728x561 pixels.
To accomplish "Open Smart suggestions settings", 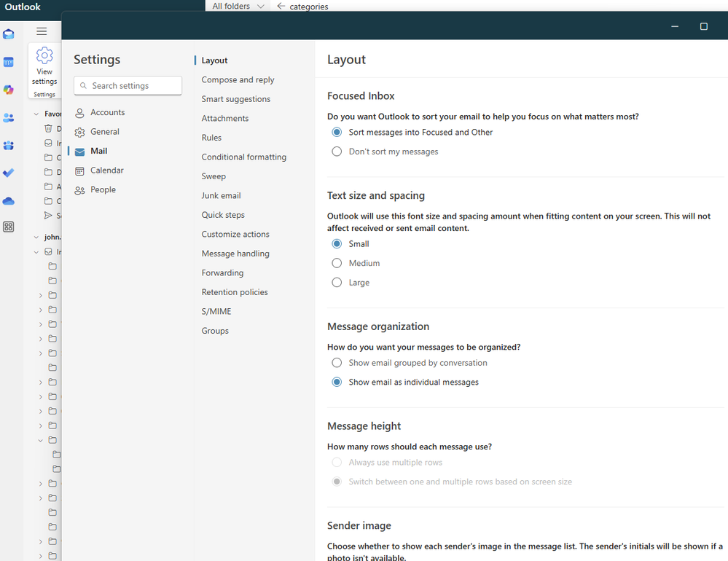I will coord(236,99).
